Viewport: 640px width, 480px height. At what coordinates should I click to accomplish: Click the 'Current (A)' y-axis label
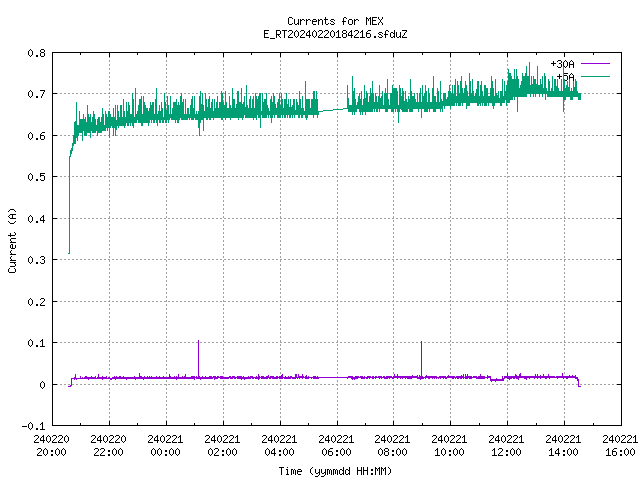point(12,240)
